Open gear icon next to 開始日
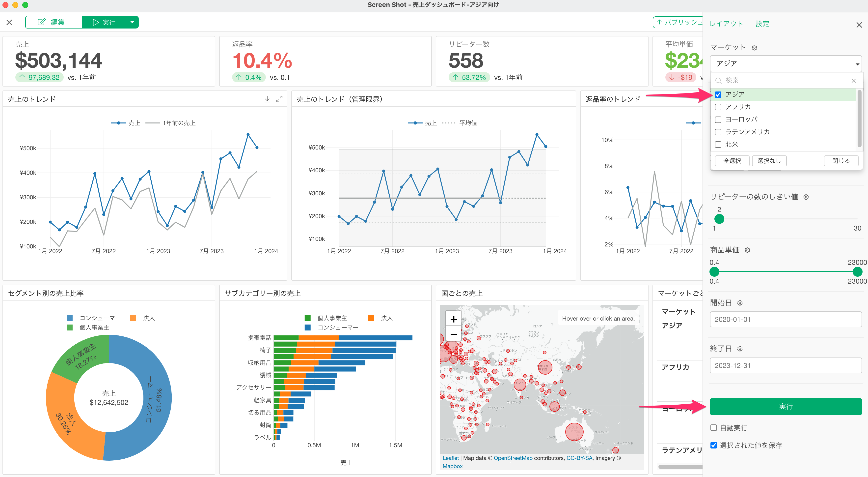This screenshot has height=477, width=868. pos(740,303)
